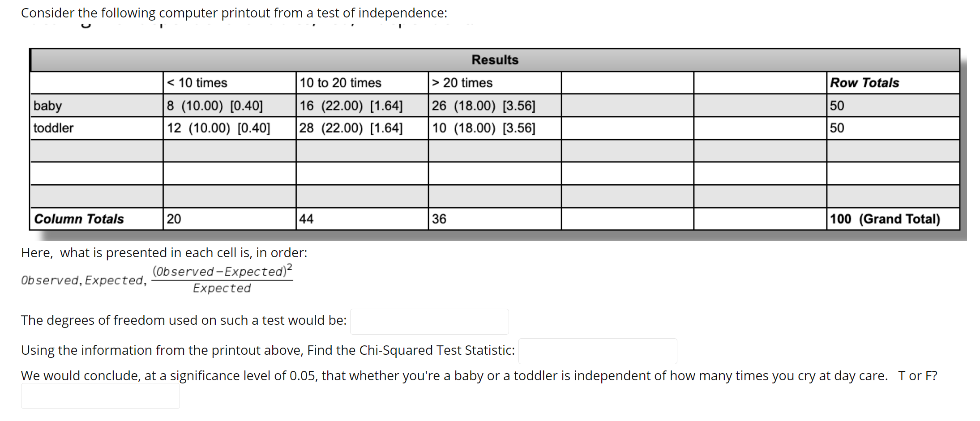Image resolution: width=980 pixels, height=421 pixels.
Task: Click the degrees of freedom input field
Action: point(428,321)
